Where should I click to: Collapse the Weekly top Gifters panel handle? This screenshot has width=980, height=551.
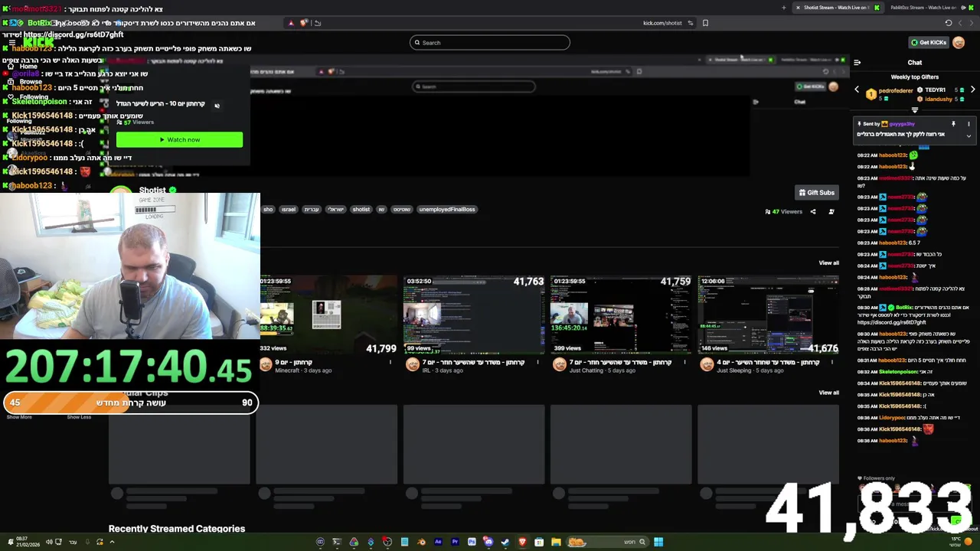914,109
